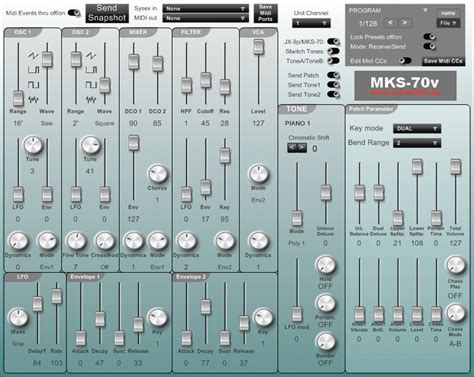The width and height of the screenshot is (474, 377).
Task: Click the VCA Dynamics knob
Action: coord(258,241)
